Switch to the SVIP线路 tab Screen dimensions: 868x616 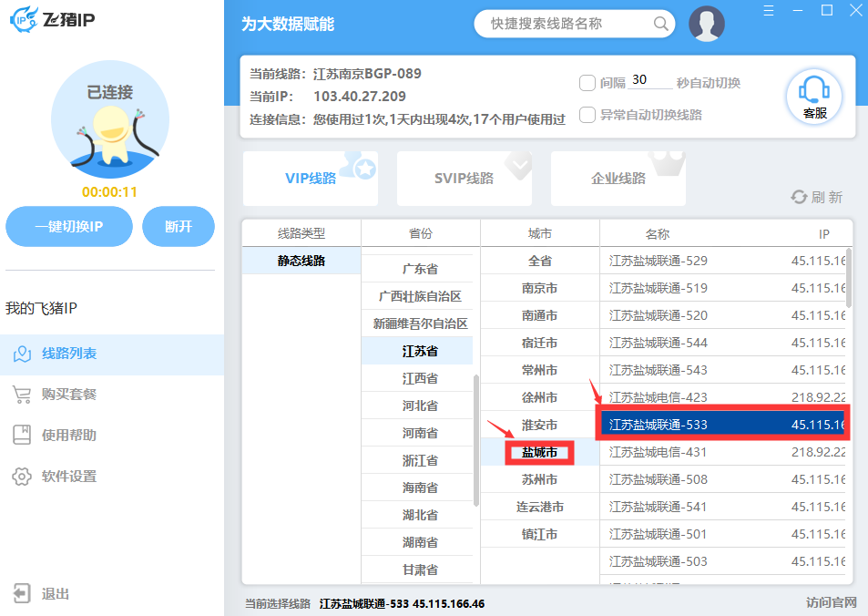464,178
